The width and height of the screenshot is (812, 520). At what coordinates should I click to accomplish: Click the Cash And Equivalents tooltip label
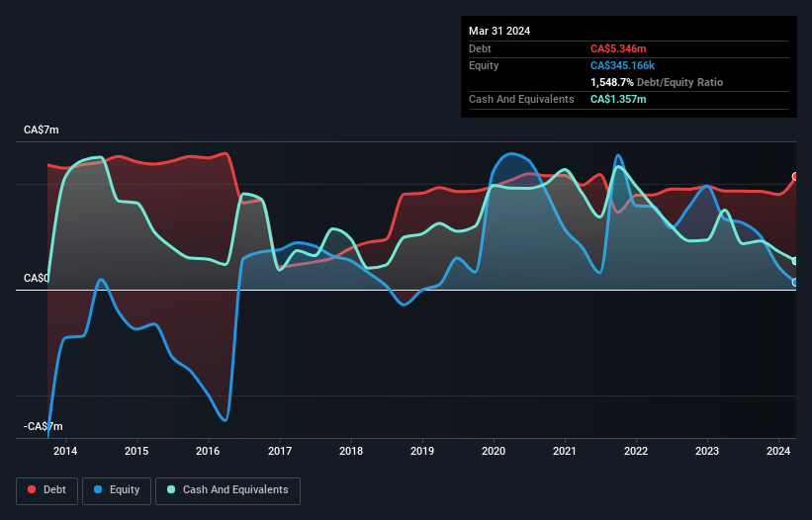tap(521, 99)
